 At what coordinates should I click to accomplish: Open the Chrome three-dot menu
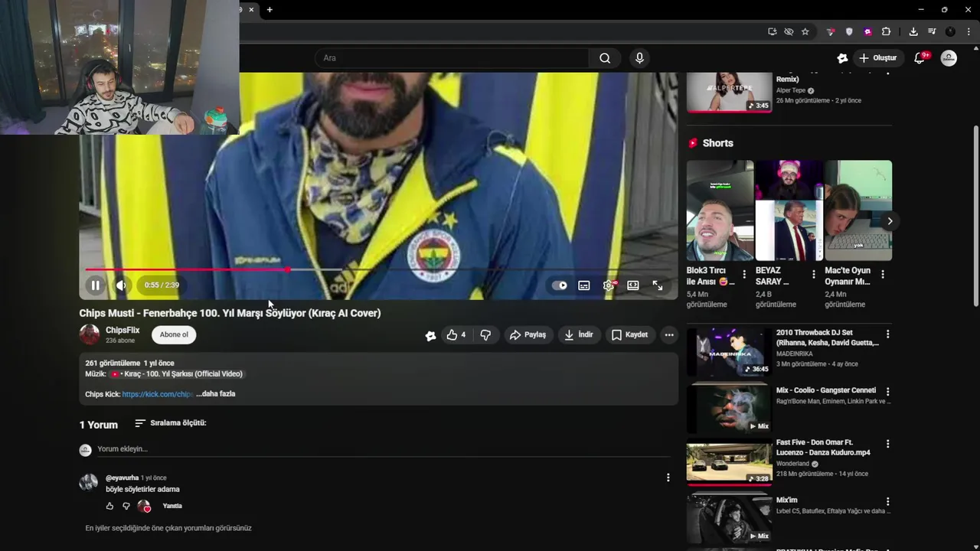(969, 31)
